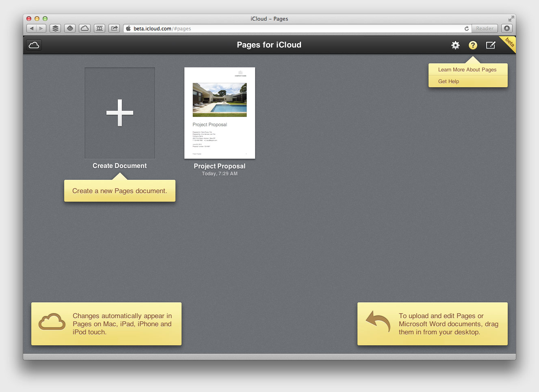This screenshot has width=539, height=392.
Task: Select Learn More About Pages
Action: (x=467, y=70)
